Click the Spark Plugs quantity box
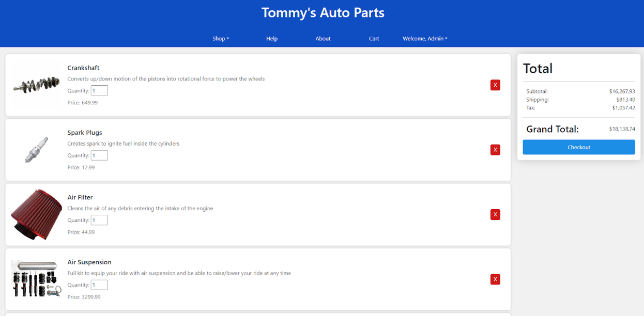644x316 pixels. coord(99,155)
